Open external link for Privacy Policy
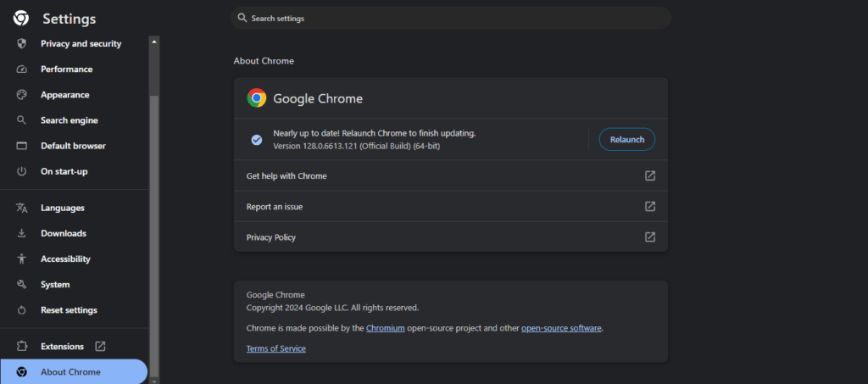Screen dimensions: 868x384 click(x=650, y=237)
